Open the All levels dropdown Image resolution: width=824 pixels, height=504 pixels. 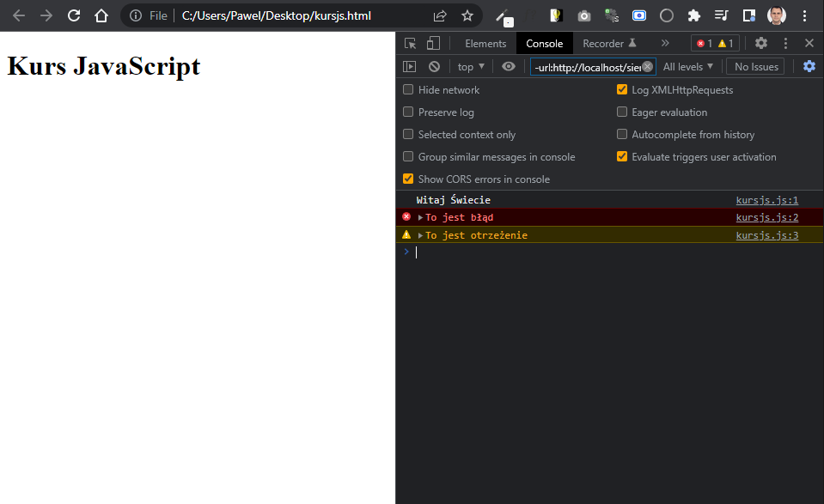pyautogui.click(x=688, y=67)
